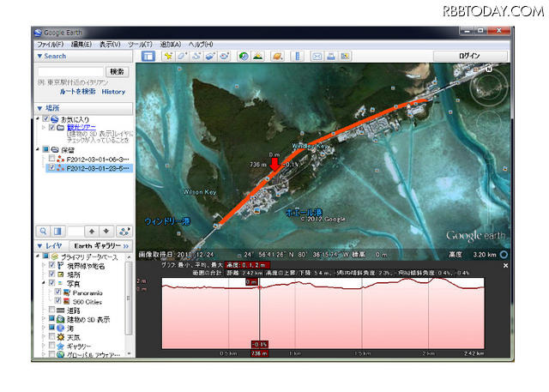Click the elevation profile cursor at 736 m
Screen dimensions: 549x392
(259, 287)
